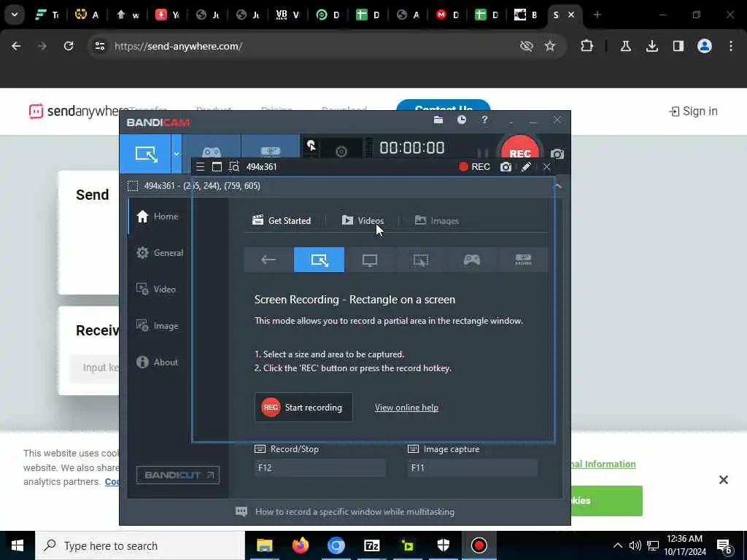Click the sendanywhere logo
Image resolution: width=747 pixels, height=560 pixels.
pos(76,112)
